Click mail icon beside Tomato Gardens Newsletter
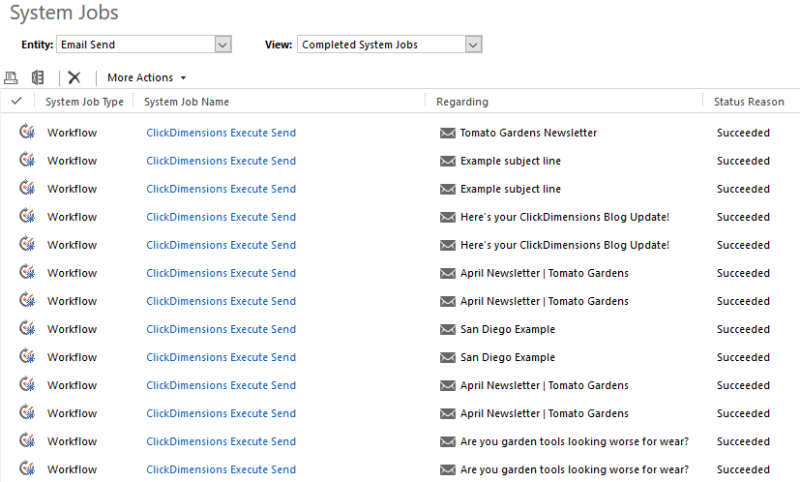This screenshot has height=482, width=800. tap(447, 133)
